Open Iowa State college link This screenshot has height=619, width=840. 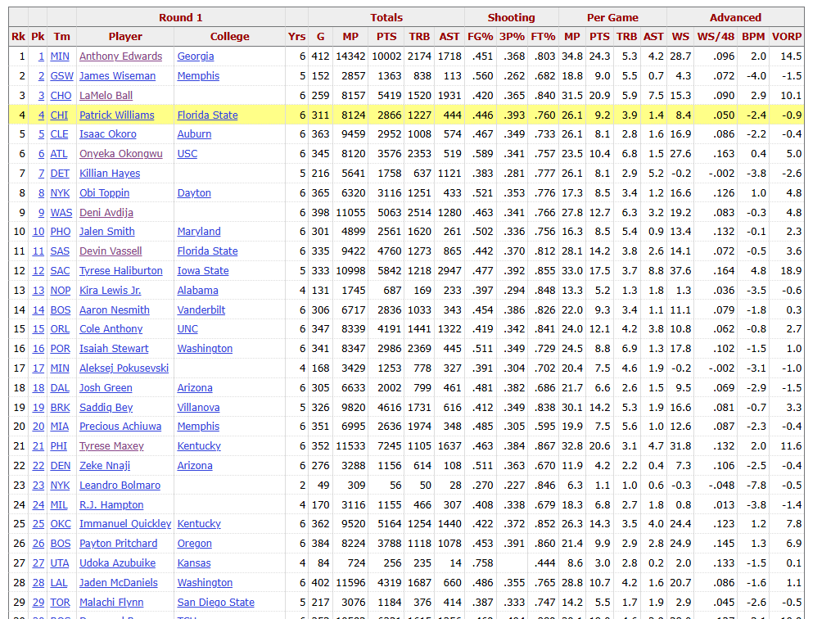[203, 271]
